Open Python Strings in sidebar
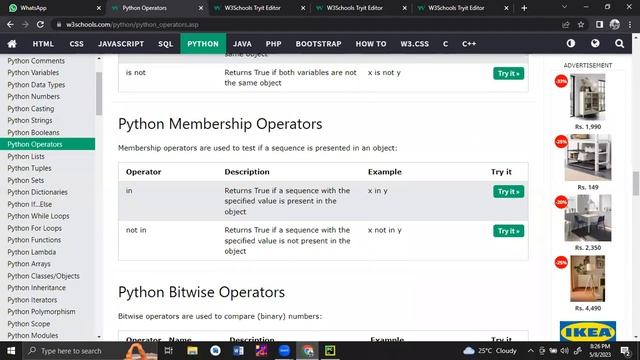 [x=30, y=120]
